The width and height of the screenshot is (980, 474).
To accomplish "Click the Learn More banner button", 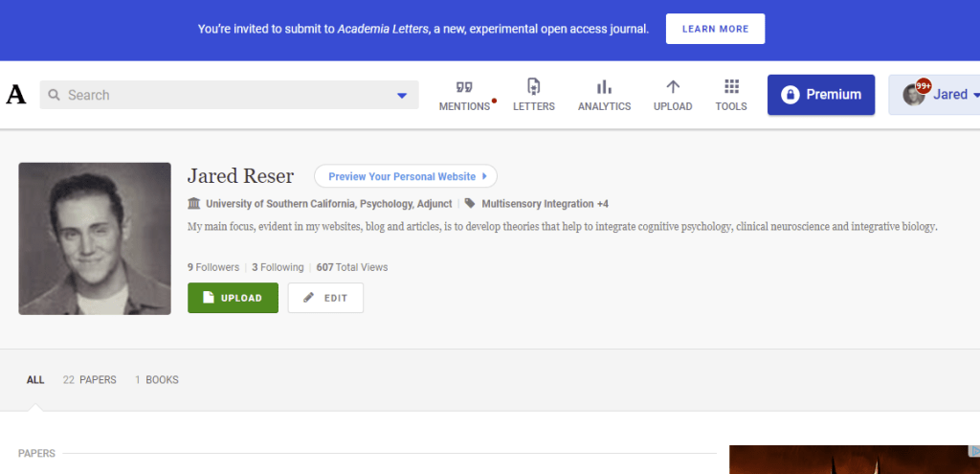I will 715,29.
